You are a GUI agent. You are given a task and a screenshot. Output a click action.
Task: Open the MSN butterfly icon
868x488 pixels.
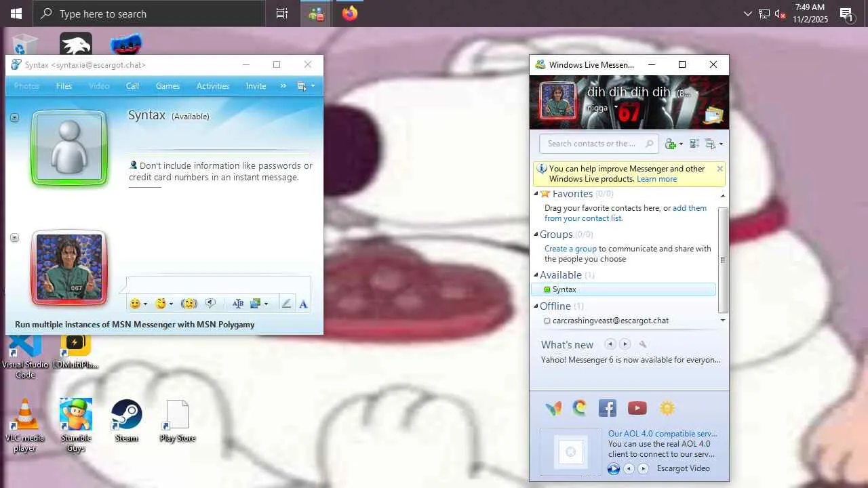(x=553, y=408)
